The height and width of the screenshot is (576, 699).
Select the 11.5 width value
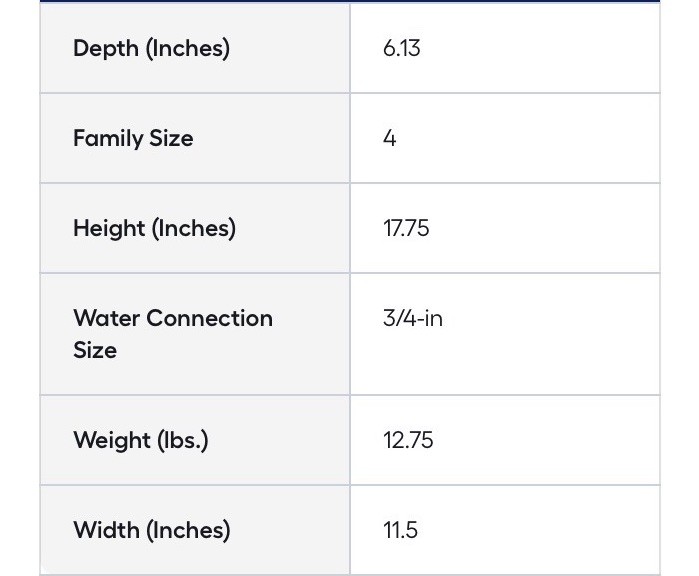400,530
